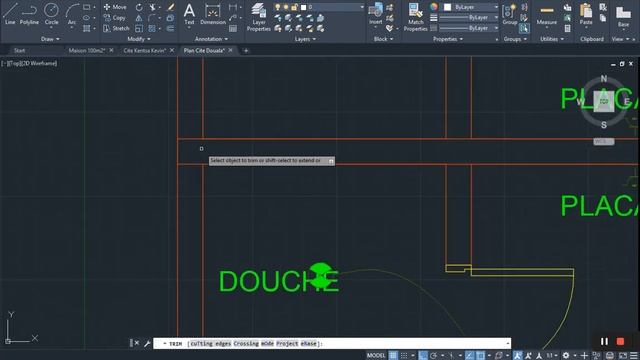This screenshot has height=360, width=640.
Task: Choose the Hatch tool in Draw panel
Action: (x=87, y=29)
